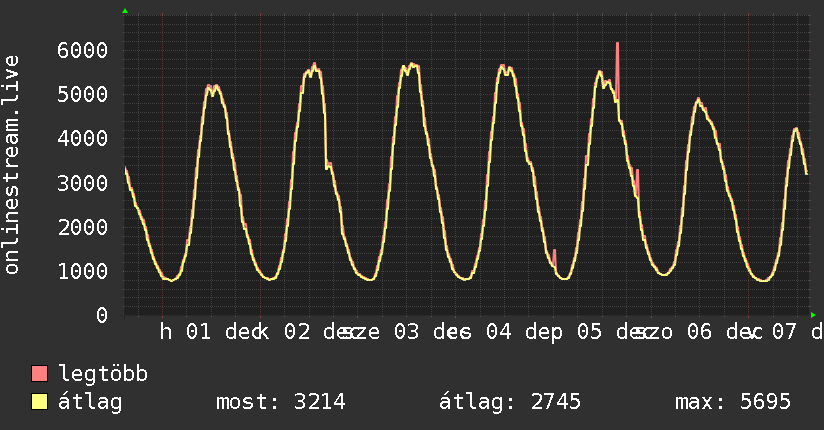This screenshot has height=430, width=824.
Task: Click the 0 y-axis label
Action: 101,315
